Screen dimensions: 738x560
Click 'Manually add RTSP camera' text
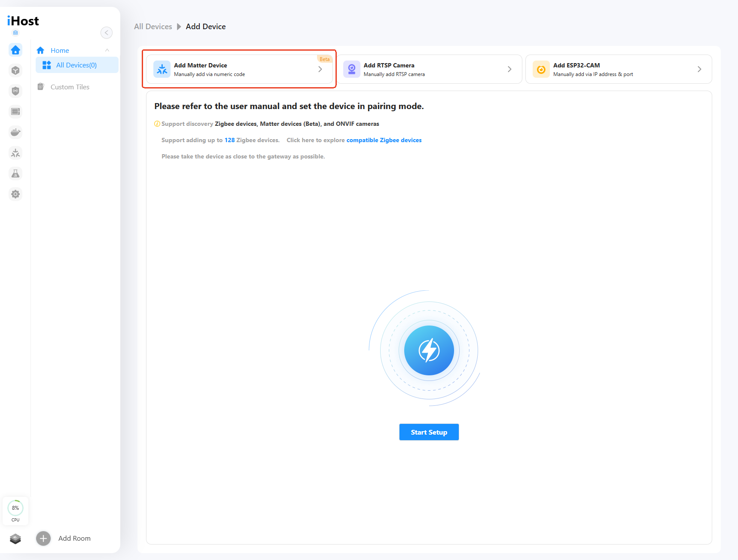point(394,74)
